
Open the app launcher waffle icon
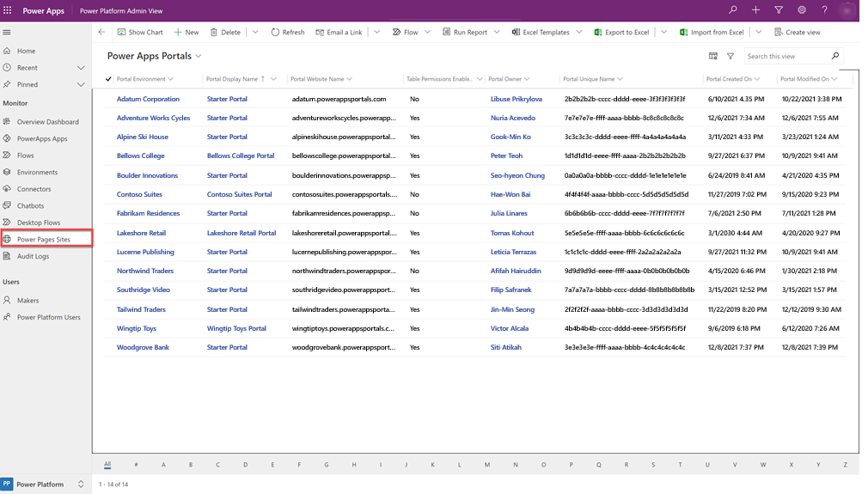tap(7, 10)
